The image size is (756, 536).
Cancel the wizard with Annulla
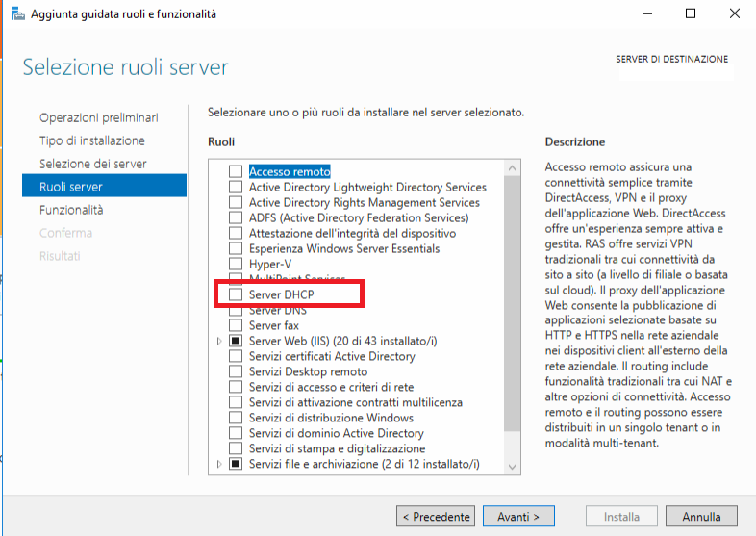[701, 517]
